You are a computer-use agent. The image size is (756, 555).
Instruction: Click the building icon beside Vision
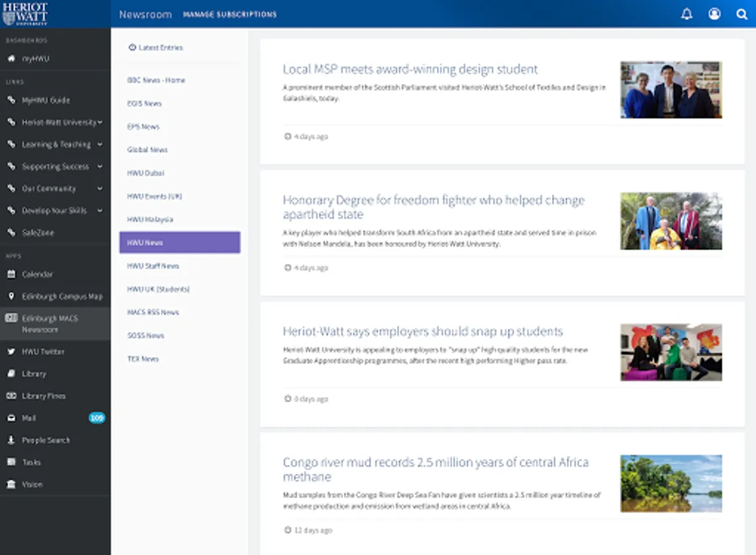(x=11, y=484)
